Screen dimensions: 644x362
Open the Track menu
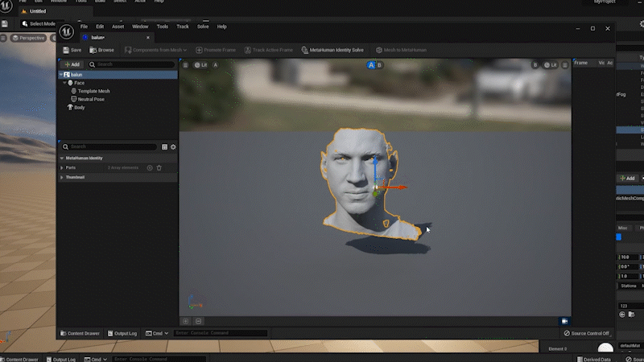pyautogui.click(x=183, y=27)
